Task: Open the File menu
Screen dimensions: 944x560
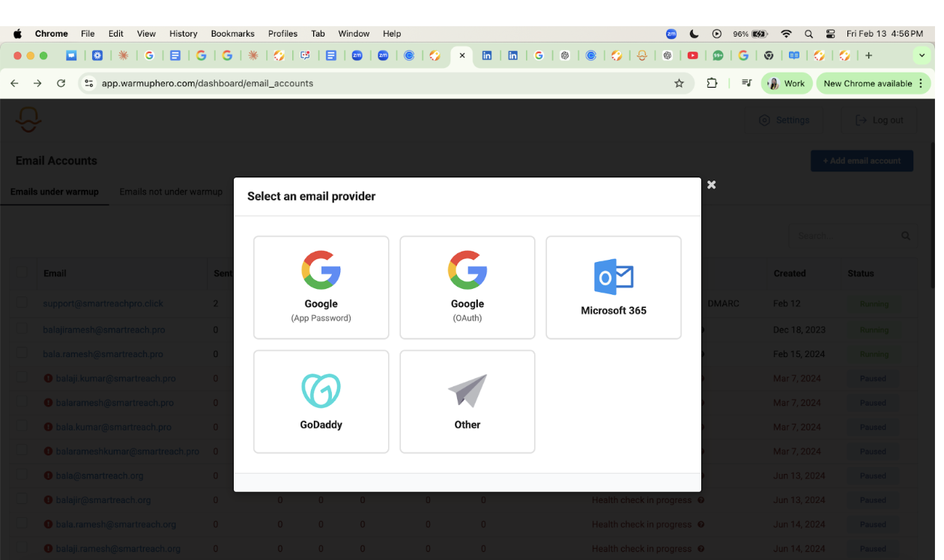Action: click(88, 34)
